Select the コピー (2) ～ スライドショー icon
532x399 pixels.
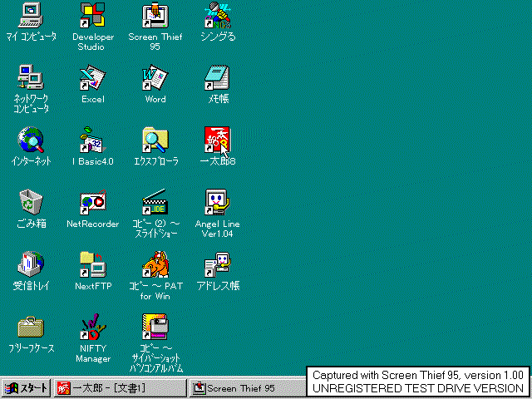pos(155,202)
